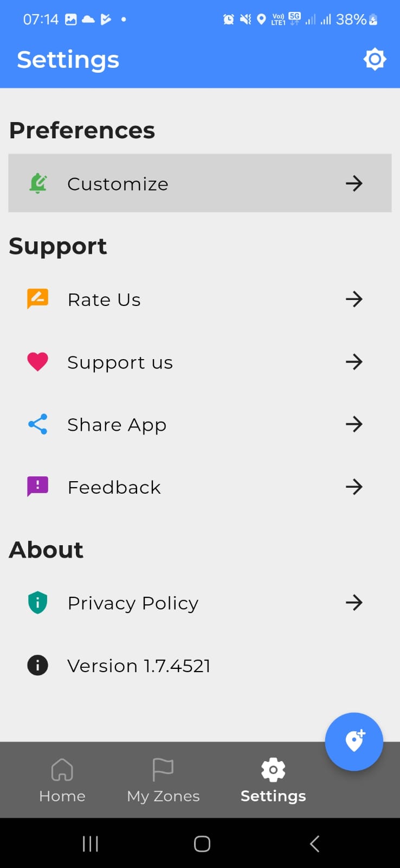Tap the Version 1.7.4521 text

tap(139, 666)
